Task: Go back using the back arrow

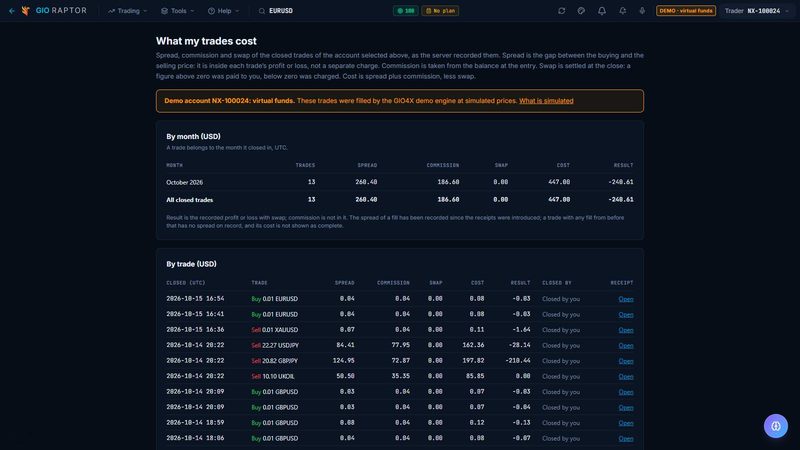Action: pos(11,11)
